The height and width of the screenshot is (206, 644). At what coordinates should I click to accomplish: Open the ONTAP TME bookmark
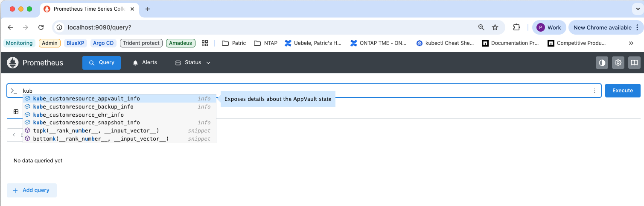pos(379,43)
